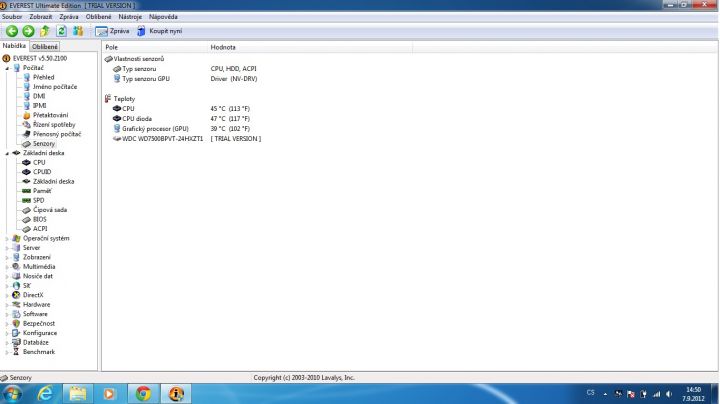This screenshot has width=720, height=404.
Task: Select the Přehled icon in tree
Action: 27,77
